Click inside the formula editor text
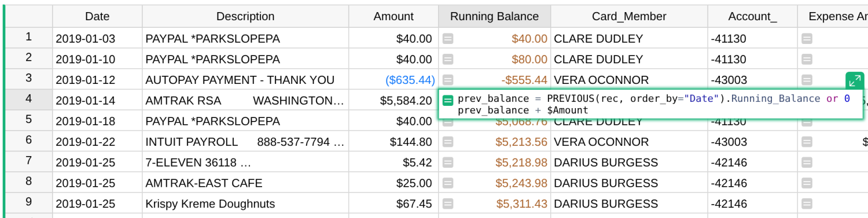The width and height of the screenshot is (868, 218). (654, 104)
